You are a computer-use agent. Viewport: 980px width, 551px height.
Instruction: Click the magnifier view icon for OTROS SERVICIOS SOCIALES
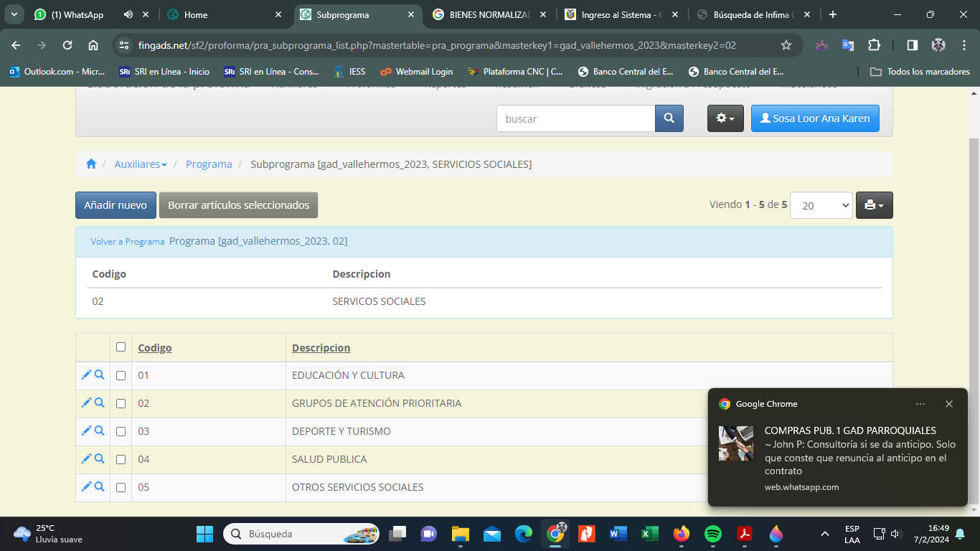pyautogui.click(x=100, y=486)
